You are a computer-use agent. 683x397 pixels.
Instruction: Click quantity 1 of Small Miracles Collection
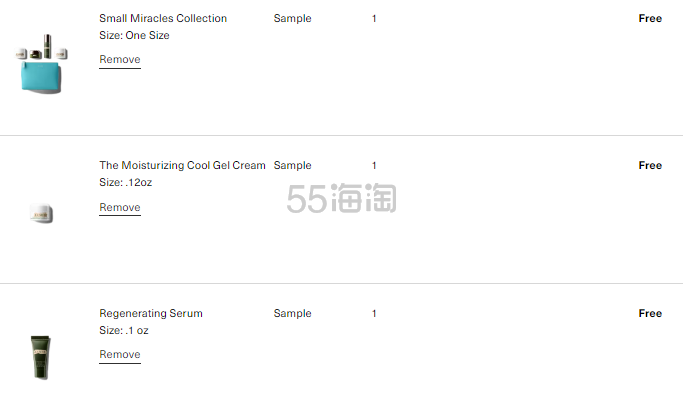tap(374, 19)
